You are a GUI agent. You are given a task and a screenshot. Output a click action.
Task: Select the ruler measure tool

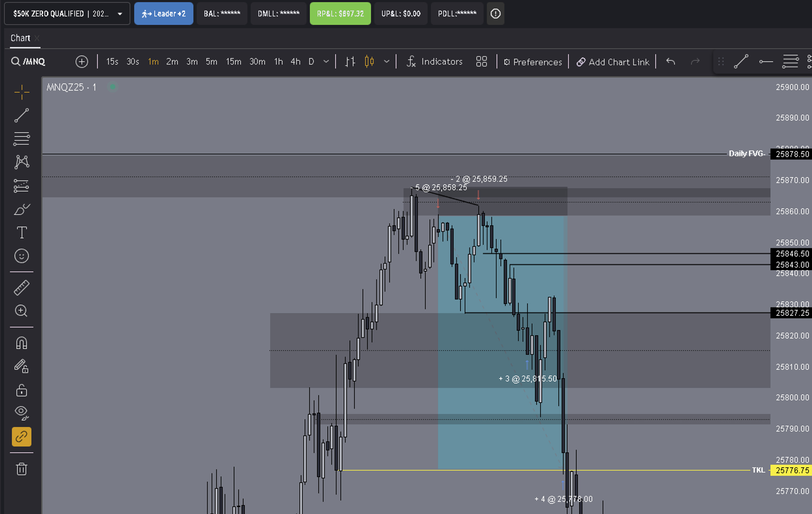[22, 288]
